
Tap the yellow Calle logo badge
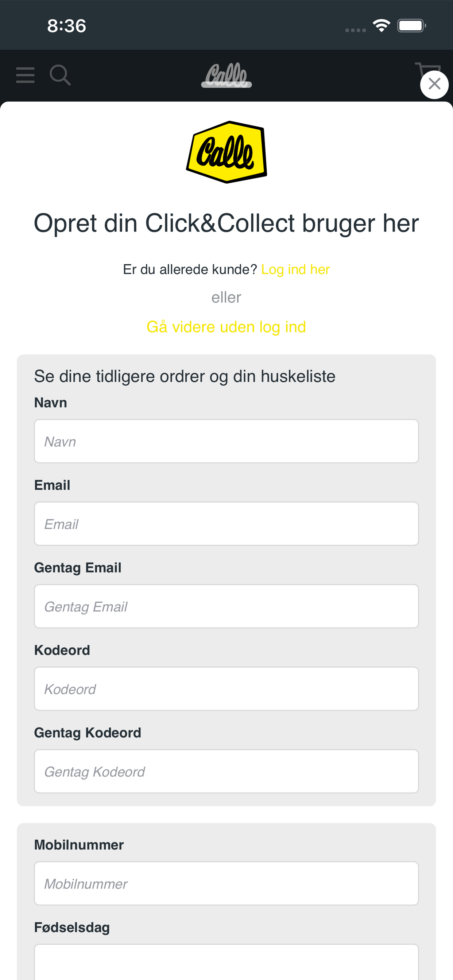[x=226, y=152]
